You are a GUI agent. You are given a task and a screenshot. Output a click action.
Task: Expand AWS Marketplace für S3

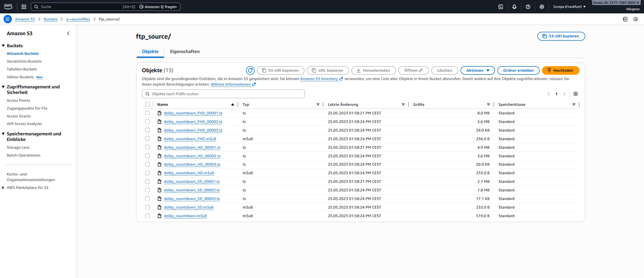tap(3, 188)
